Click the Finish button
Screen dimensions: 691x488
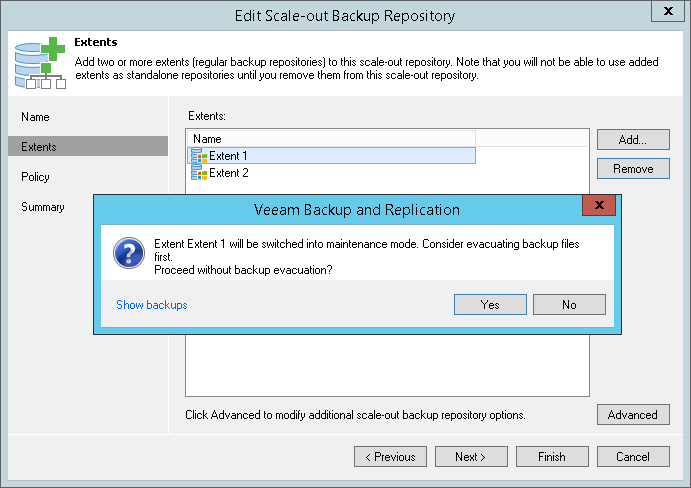pyautogui.click(x=552, y=457)
